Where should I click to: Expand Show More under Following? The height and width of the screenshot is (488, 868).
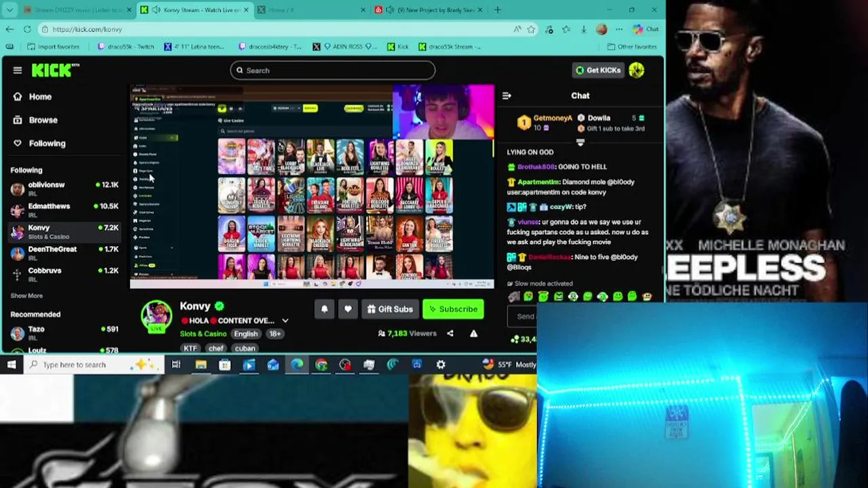coord(26,296)
